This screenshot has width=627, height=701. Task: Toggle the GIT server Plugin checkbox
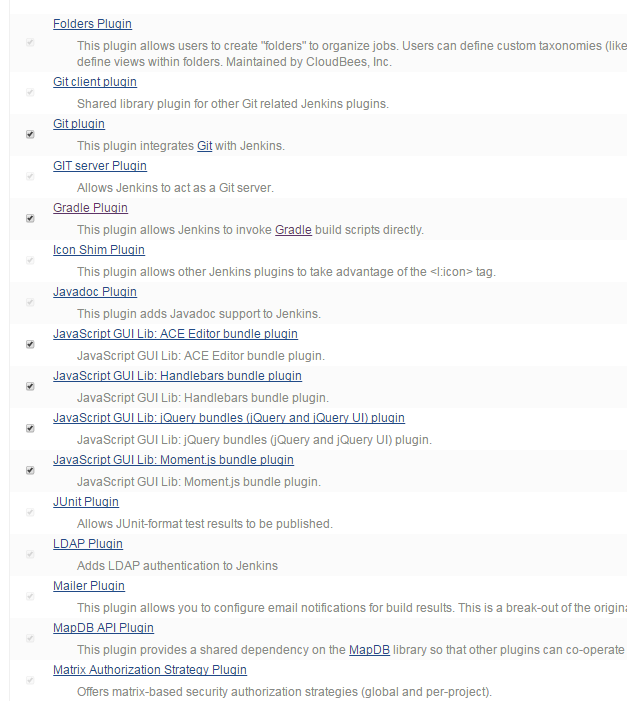30,177
